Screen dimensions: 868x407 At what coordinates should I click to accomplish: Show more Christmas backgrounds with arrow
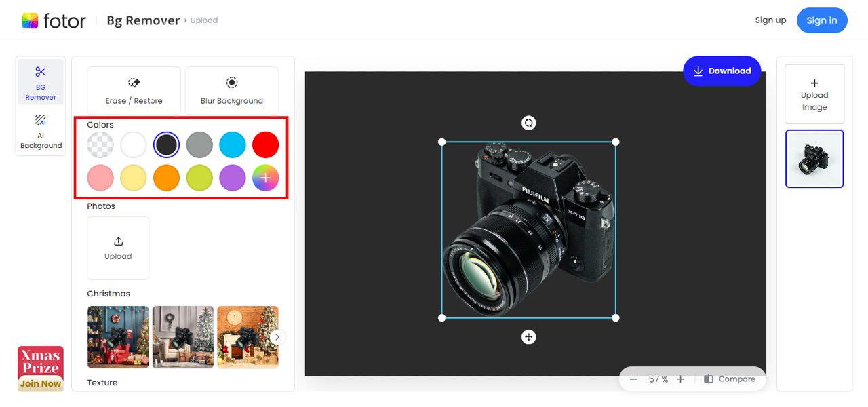tap(277, 337)
